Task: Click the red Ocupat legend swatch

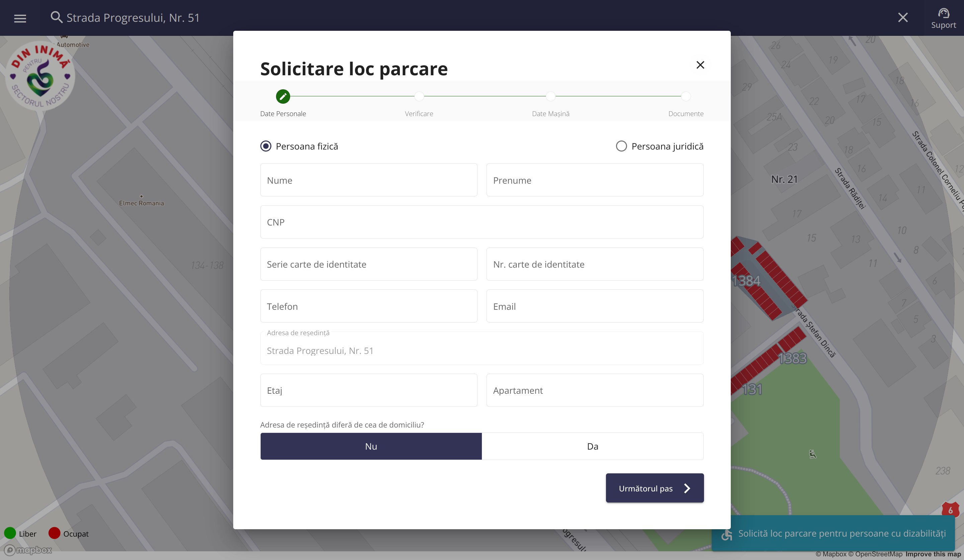Action: 54,533
